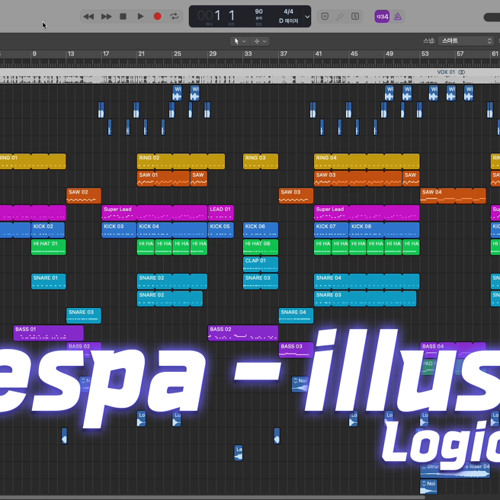
Task: Select the RING 02 region
Action: [181, 161]
